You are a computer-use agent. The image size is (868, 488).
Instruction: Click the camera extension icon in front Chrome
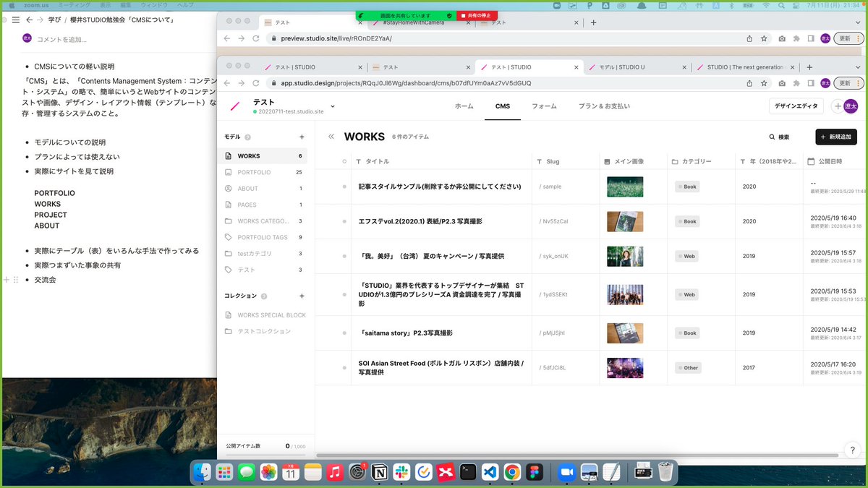coord(782,83)
